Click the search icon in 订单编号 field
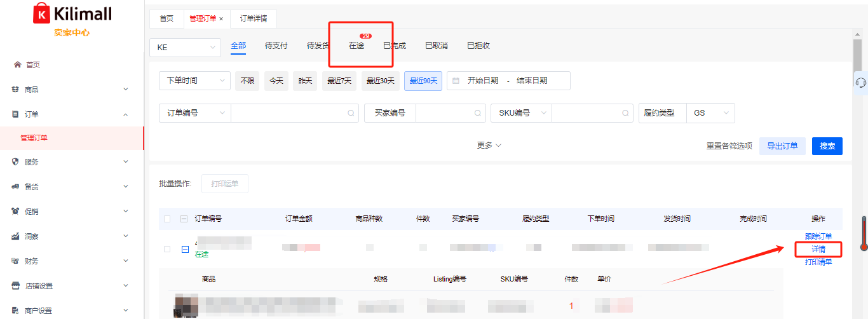Screen dimensions: 868x319 pyautogui.click(x=350, y=113)
